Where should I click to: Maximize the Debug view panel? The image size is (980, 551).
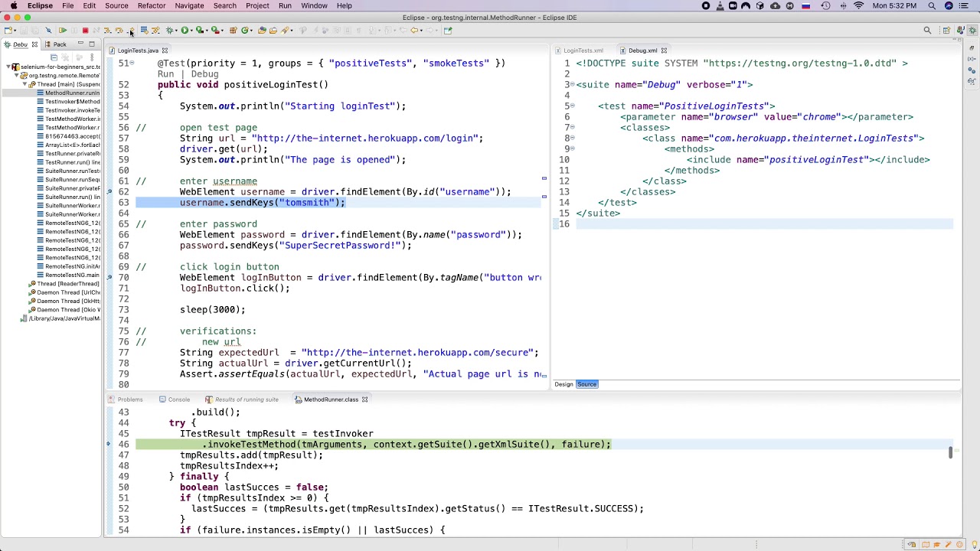[x=91, y=44]
